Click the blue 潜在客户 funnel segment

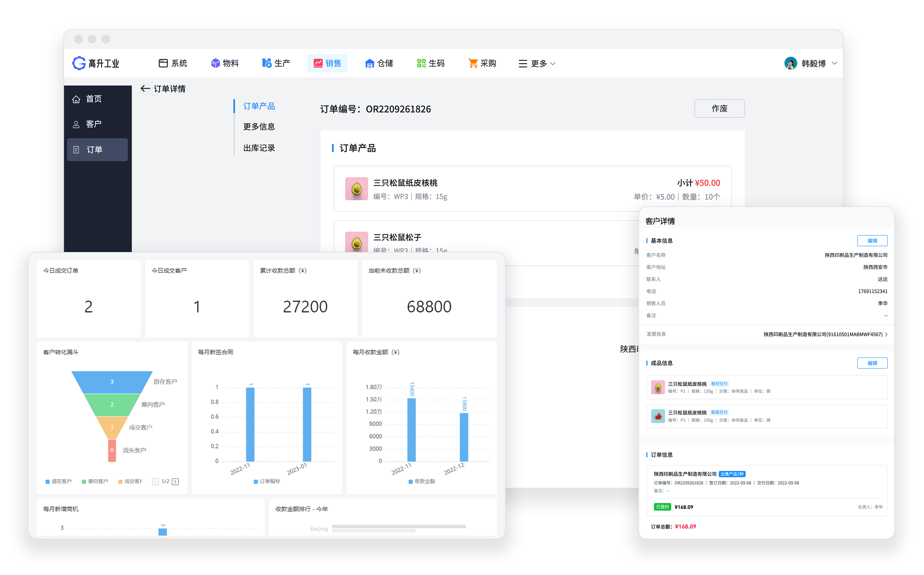112,382
